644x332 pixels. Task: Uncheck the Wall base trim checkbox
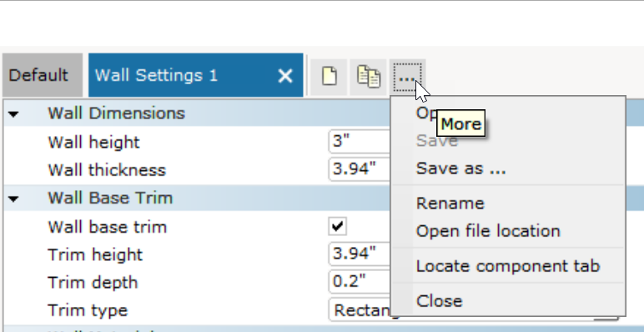[337, 226]
